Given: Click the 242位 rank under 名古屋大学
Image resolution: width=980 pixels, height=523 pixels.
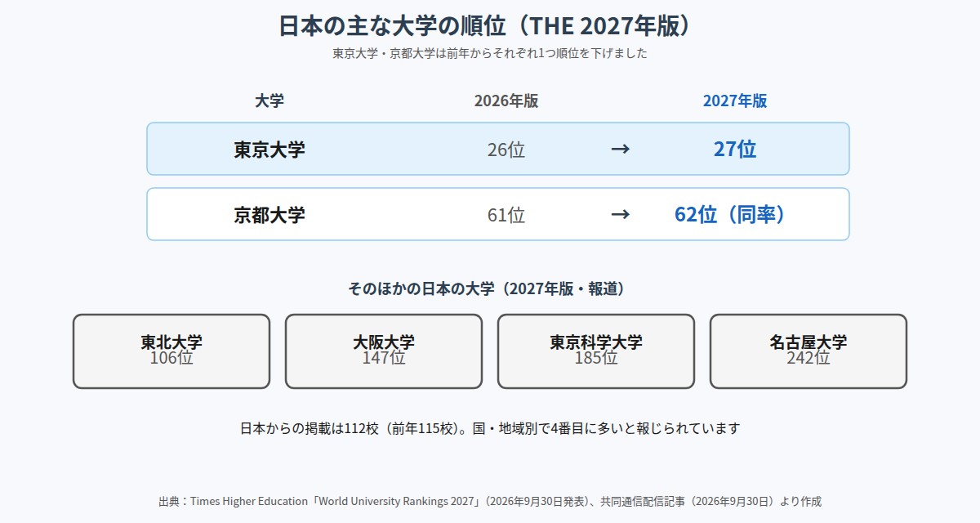Looking at the screenshot, I should click(808, 358).
